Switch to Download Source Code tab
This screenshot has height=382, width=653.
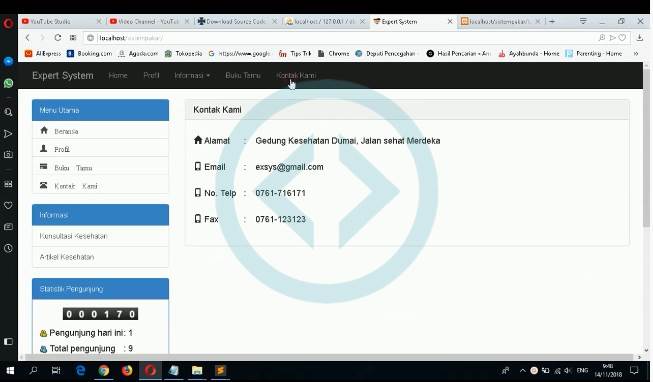click(x=237, y=21)
